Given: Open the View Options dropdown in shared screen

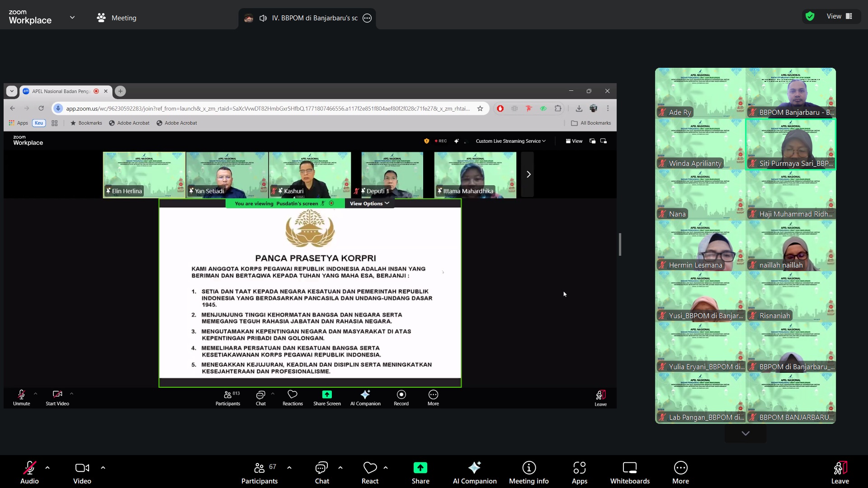Looking at the screenshot, I should (x=369, y=204).
